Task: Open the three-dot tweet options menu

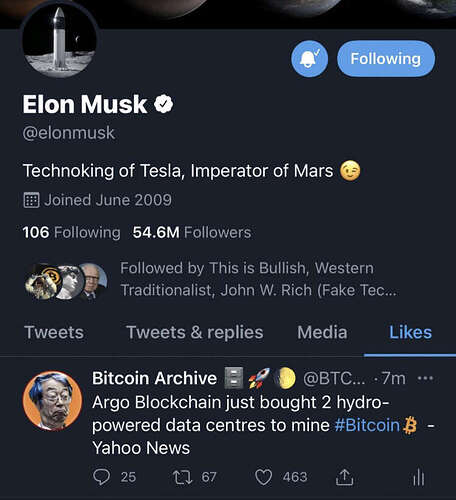Action: pos(425,378)
